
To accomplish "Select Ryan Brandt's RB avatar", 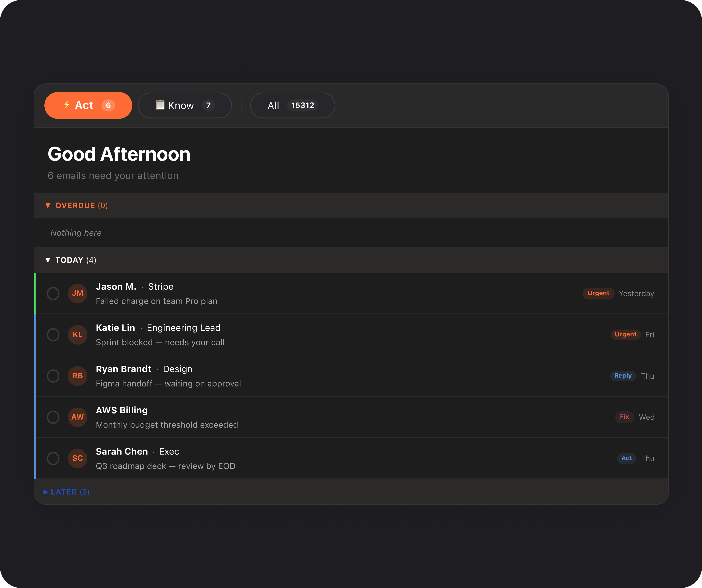I will click(77, 376).
